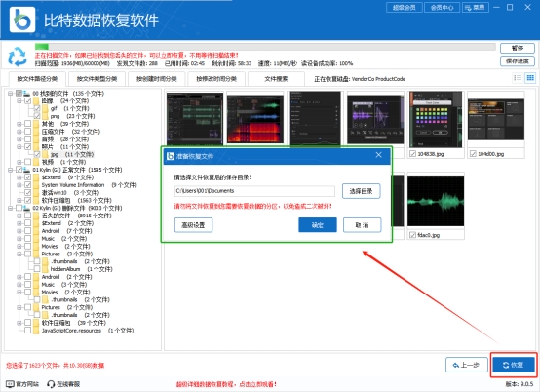Image resolution: width=540 pixels, height=392 pixels.
Task: Switch to list view icon
Action: [518, 78]
